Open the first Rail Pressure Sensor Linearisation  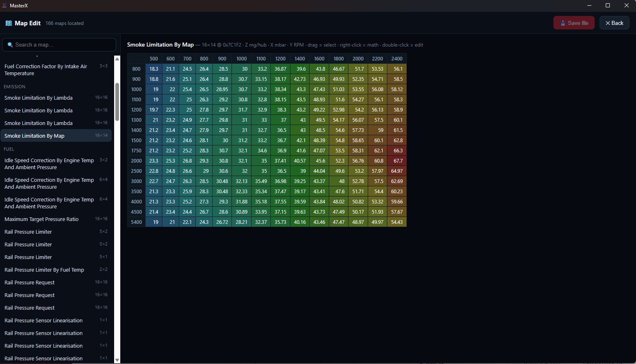click(x=56, y=321)
